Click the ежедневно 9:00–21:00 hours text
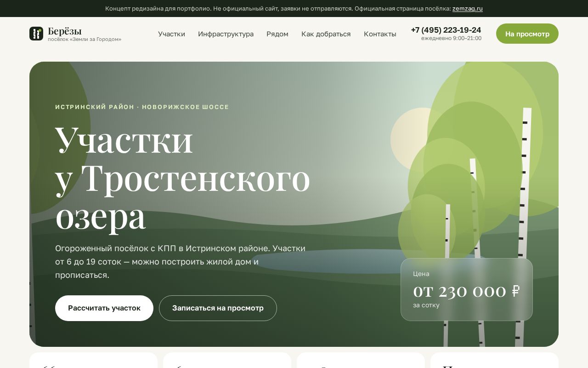Image resolution: width=588 pixels, height=368 pixels. (451, 38)
